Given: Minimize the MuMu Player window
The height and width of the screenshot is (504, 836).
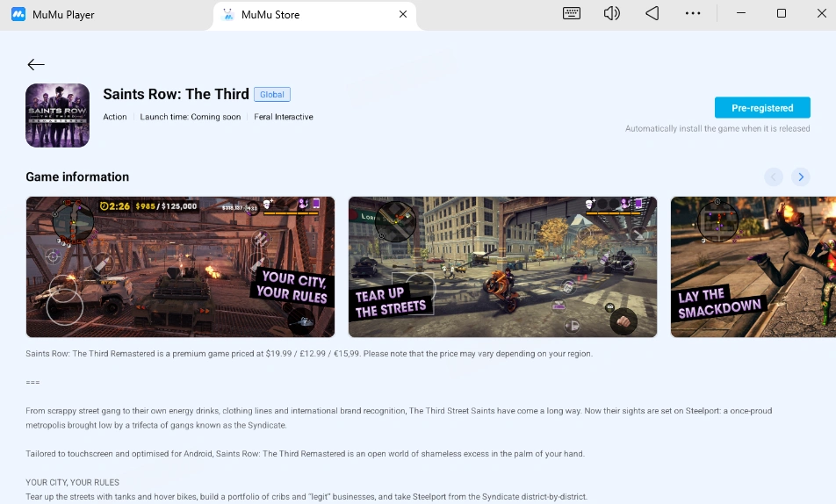Looking at the screenshot, I should (741, 13).
